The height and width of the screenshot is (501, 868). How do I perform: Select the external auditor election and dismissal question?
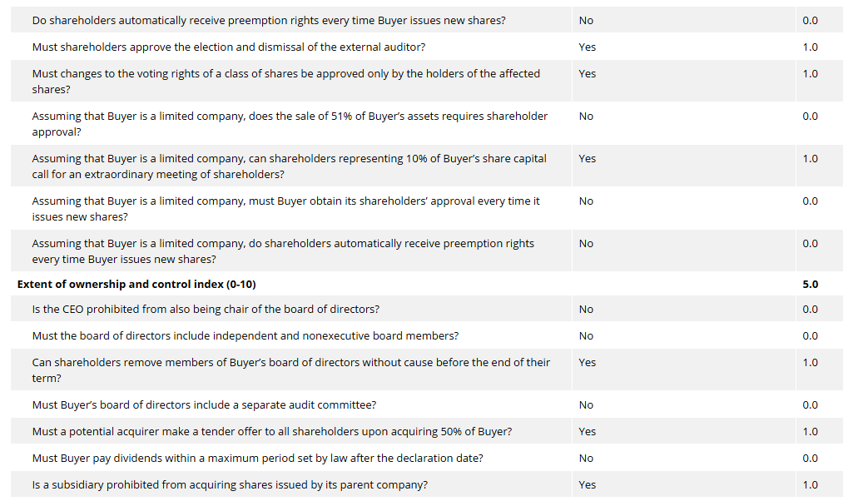[x=229, y=47]
